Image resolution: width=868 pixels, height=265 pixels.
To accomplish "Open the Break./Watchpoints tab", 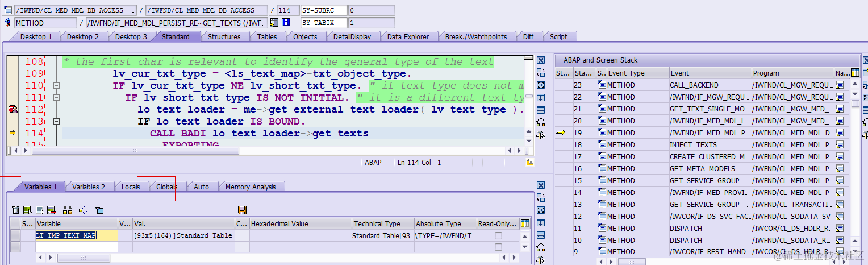I will 476,36.
